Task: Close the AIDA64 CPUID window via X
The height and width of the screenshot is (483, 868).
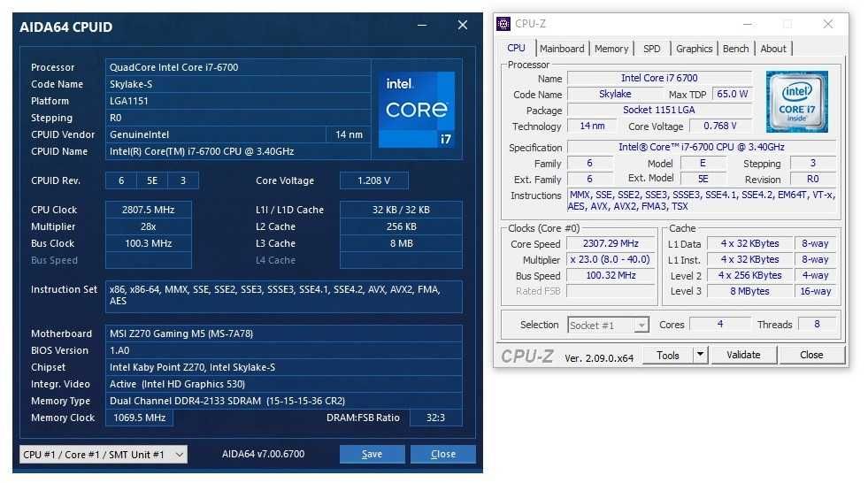Action: (x=463, y=26)
